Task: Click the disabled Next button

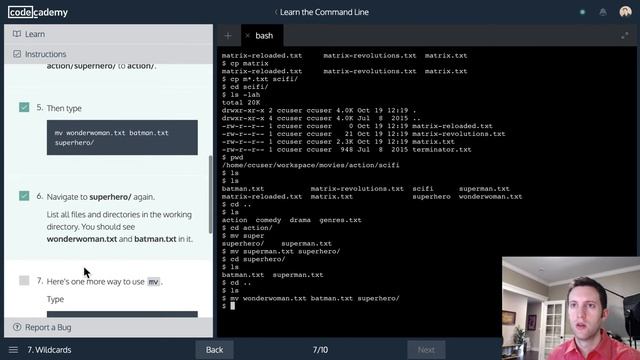Action: pyautogui.click(x=426, y=350)
